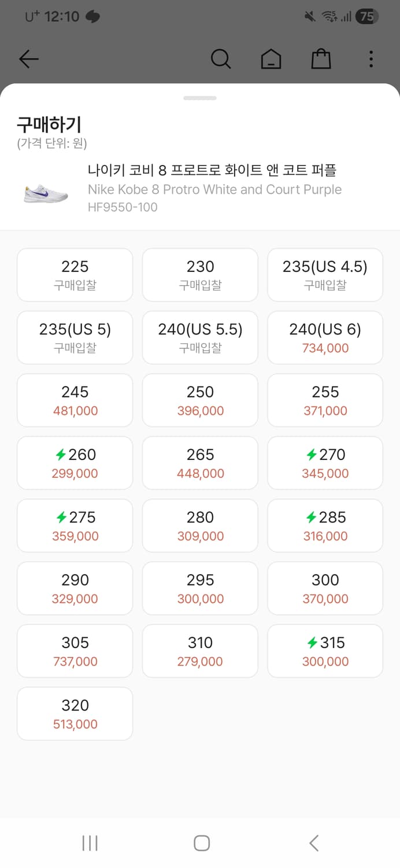Go home via the house icon
This screenshot has height=868, width=400.
[271, 59]
